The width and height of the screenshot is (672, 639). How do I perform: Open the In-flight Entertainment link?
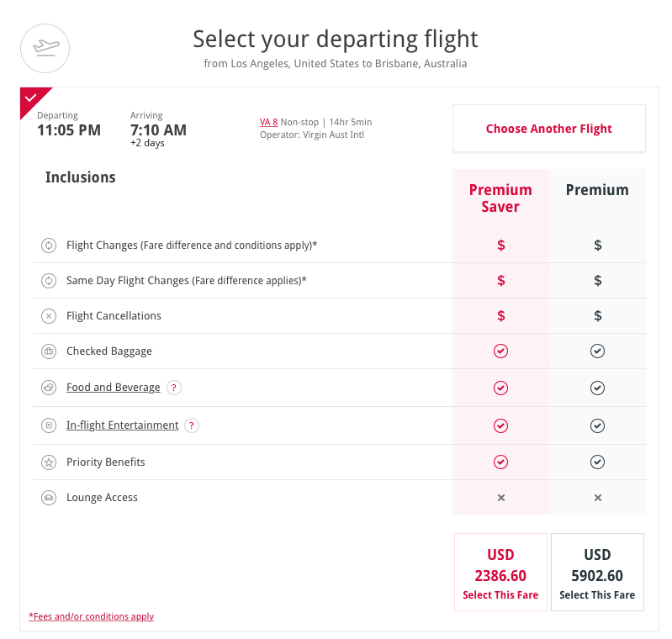tap(123, 425)
